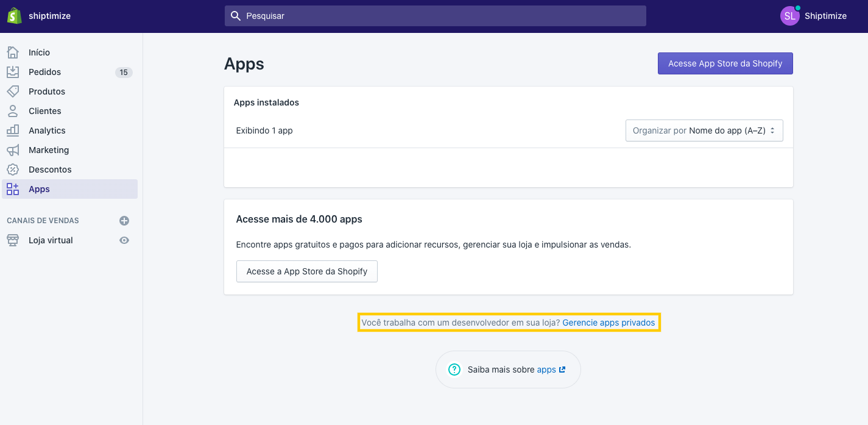Click the search magnifier icon
The width and height of the screenshot is (868, 425).
tap(236, 16)
